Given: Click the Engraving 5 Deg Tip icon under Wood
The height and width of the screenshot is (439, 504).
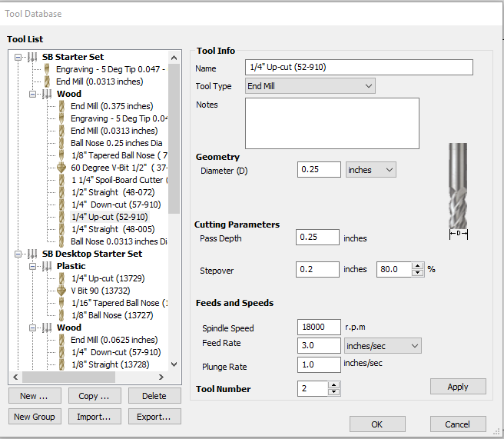Looking at the screenshot, I should 61,118.
